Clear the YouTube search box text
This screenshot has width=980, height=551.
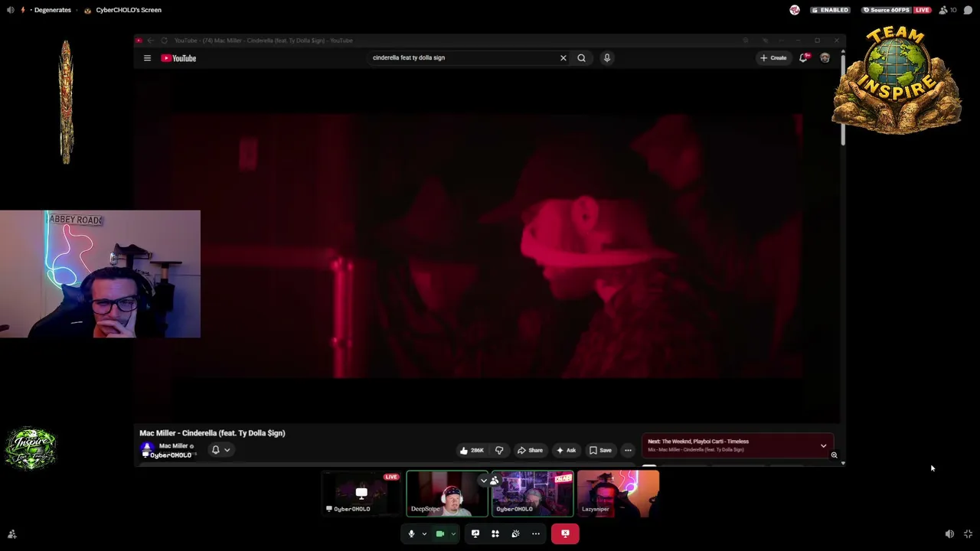(563, 58)
